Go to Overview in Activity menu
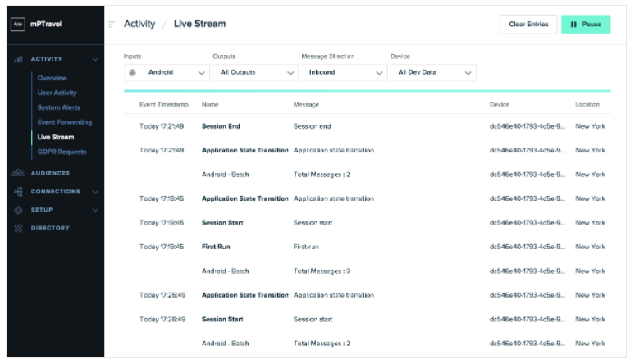The width and height of the screenshot is (635, 364). pos(52,77)
